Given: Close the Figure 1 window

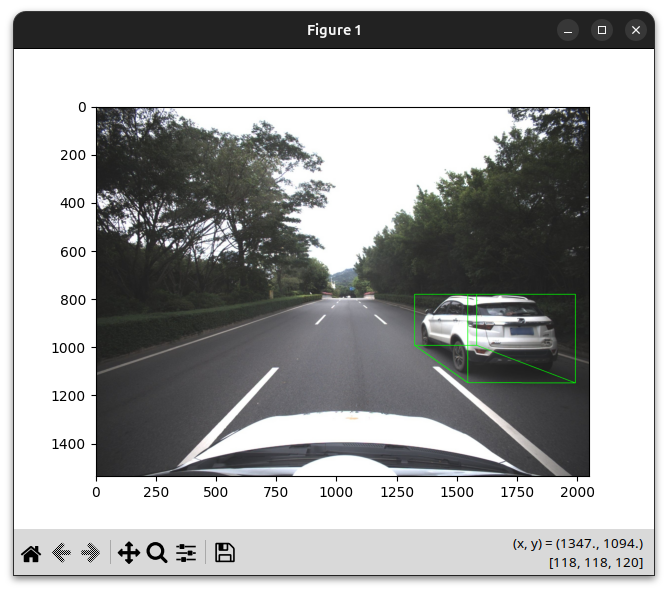Looking at the screenshot, I should pos(636,30).
